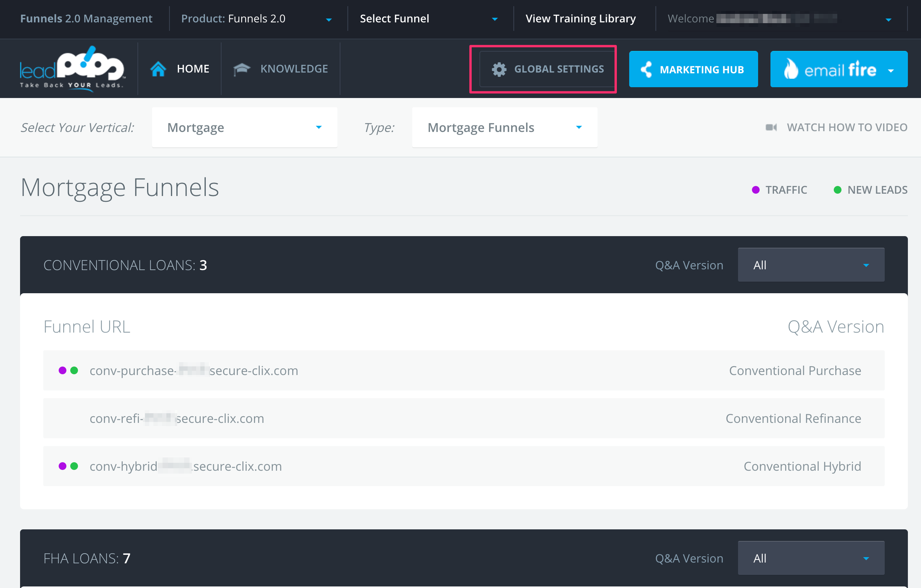The height and width of the screenshot is (588, 921).
Task: Open the Select Funnel dropdown
Action: 429,19
